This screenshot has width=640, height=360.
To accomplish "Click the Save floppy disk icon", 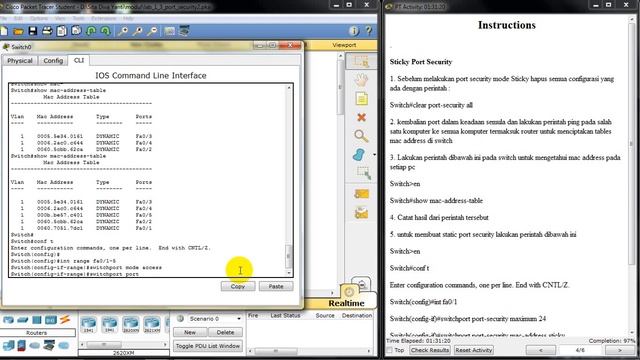I will point(33,31).
